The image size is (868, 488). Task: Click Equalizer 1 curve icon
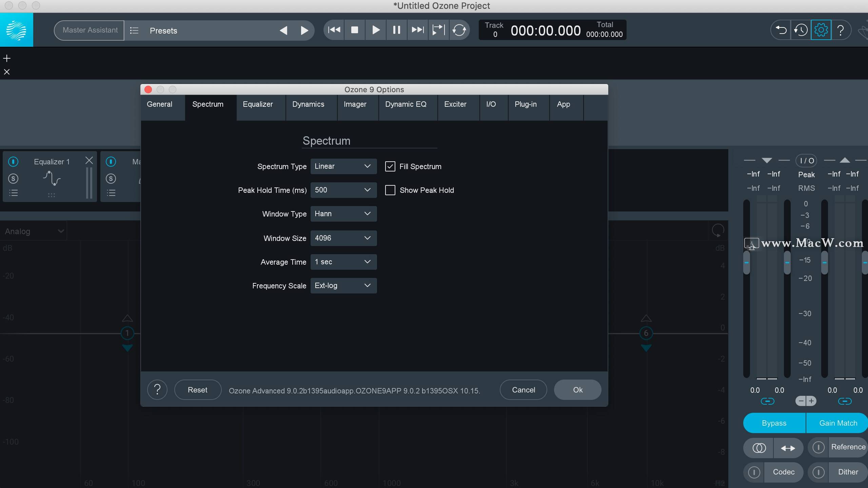52,178
